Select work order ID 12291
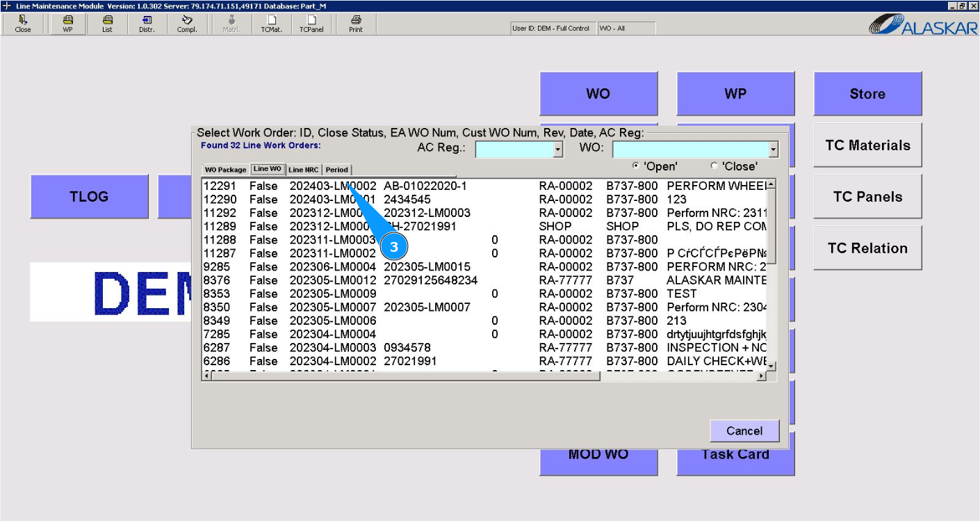The height and width of the screenshot is (521, 980). click(220, 186)
